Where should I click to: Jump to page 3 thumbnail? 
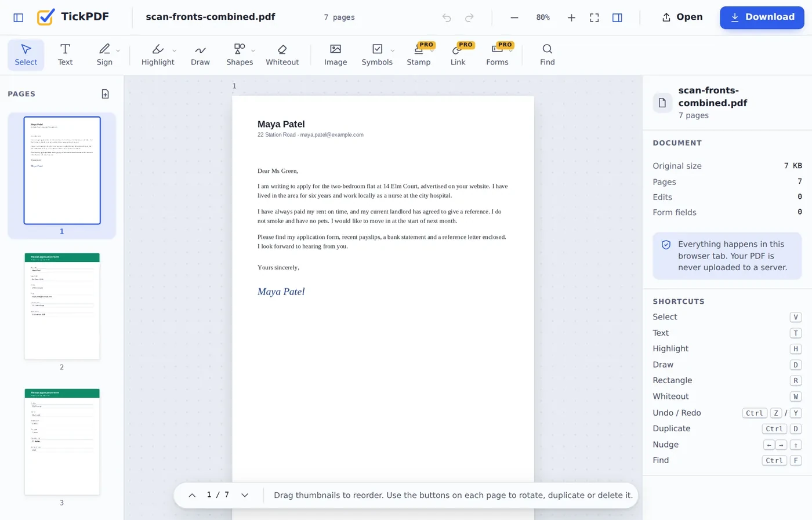coord(62,442)
